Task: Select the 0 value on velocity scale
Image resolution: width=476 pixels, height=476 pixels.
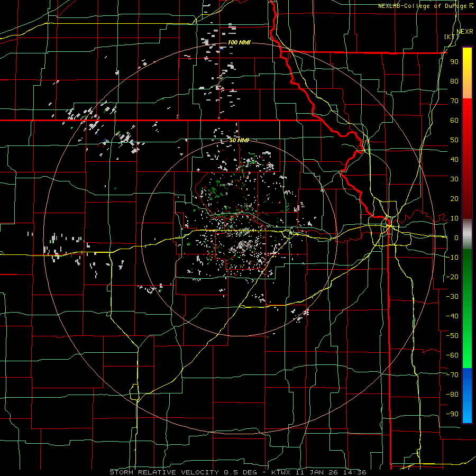Action: [x=456, y=237]
